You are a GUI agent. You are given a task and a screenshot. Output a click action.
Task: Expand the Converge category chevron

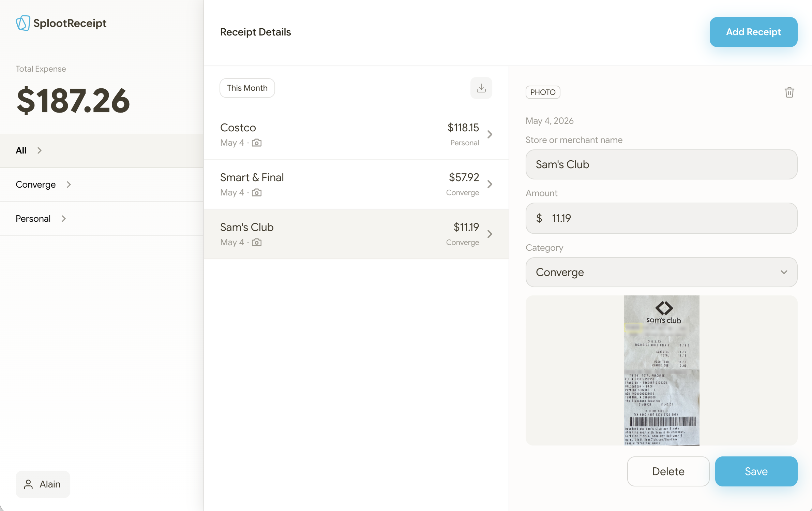click(69, 185)
